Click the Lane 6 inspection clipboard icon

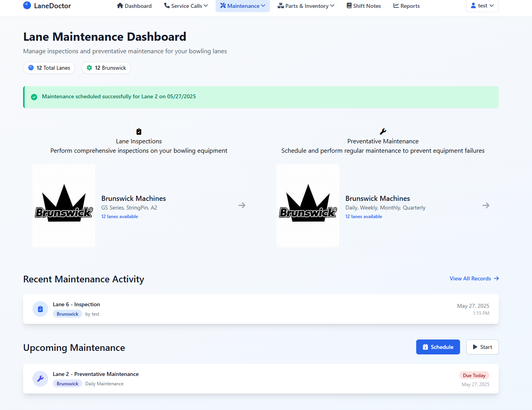[x=40, y=309]
